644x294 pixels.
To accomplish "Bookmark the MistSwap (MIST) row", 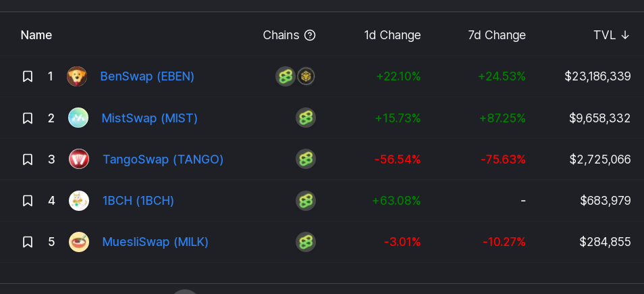I will click(28, 118).
